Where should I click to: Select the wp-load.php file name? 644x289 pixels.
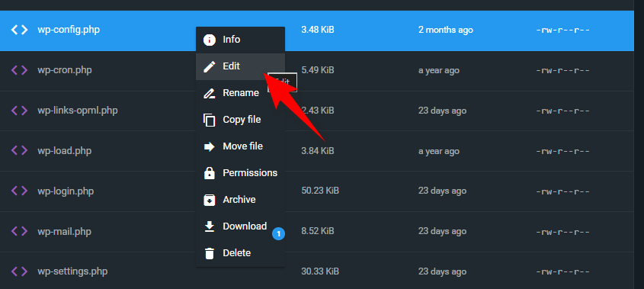pos(65,151)
